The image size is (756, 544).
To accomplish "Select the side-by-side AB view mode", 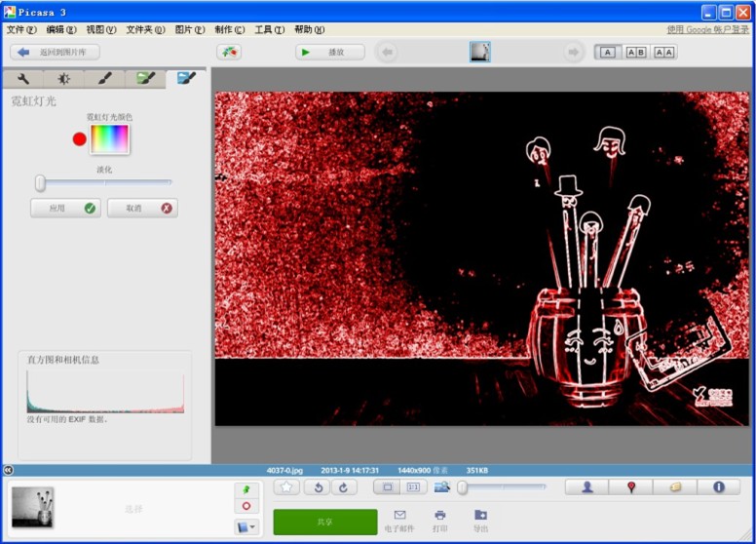I will tap(636, 53).
